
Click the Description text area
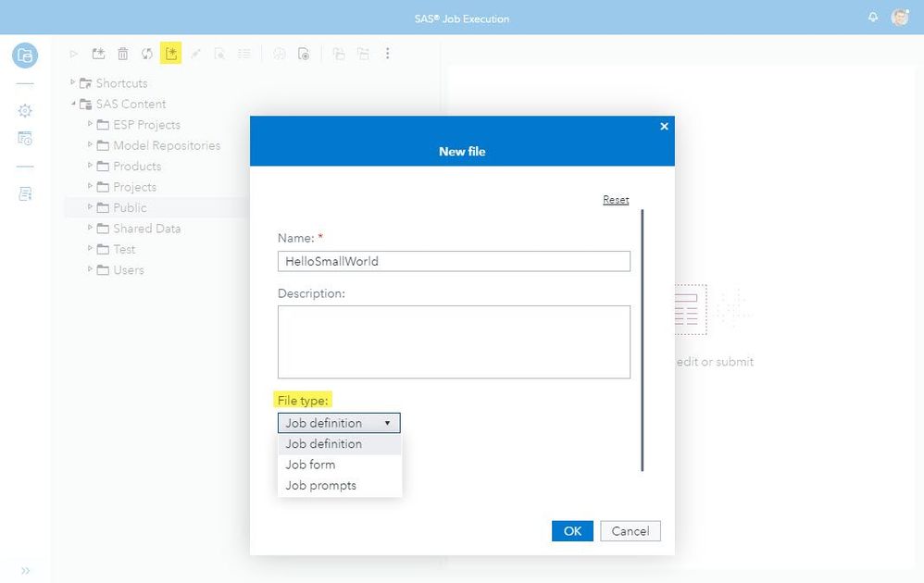(x=454, y=341)
